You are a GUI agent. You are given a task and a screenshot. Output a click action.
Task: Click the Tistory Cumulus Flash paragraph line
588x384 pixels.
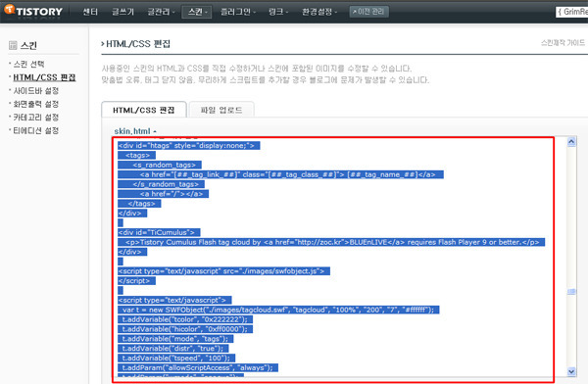[x=331, y=242]
